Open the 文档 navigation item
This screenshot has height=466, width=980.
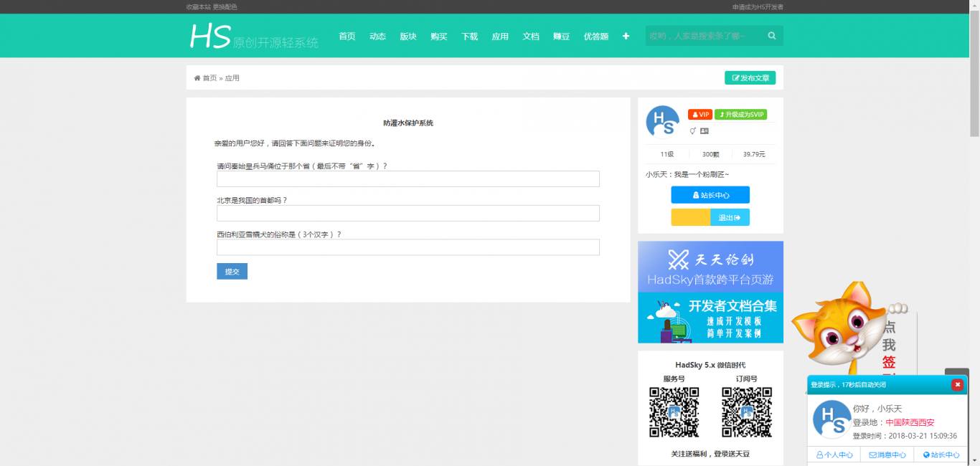point(531,37)
